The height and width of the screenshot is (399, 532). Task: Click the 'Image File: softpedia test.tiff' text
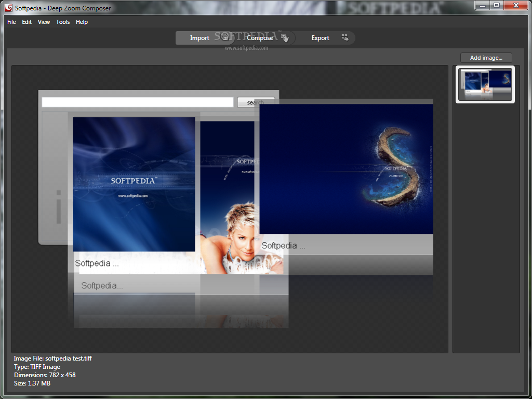[x=53, y=358]
